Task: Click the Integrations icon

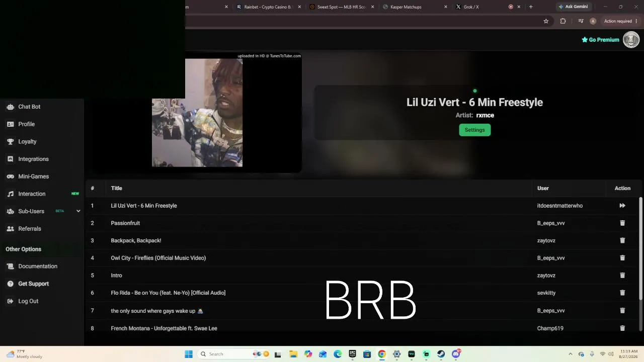Action: 10,159
